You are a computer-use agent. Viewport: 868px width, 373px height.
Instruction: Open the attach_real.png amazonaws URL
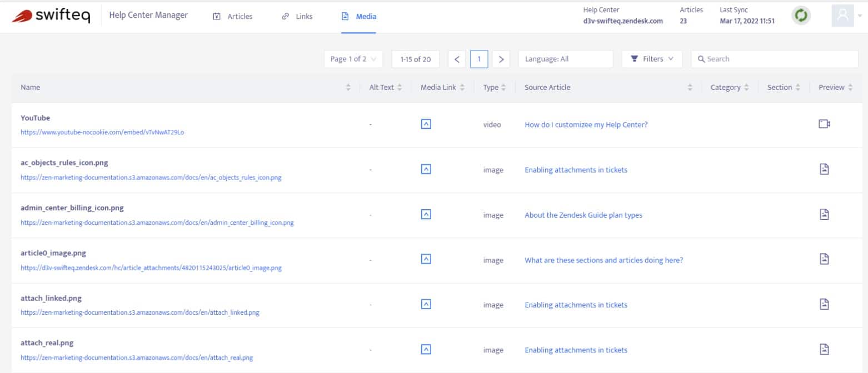point(137,357)
